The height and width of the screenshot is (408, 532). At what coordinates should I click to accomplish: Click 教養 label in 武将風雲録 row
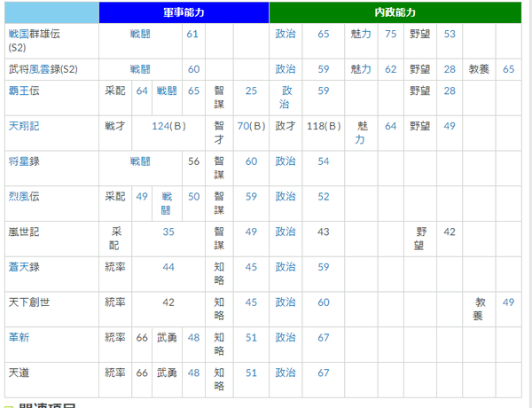tap(479, 69)
